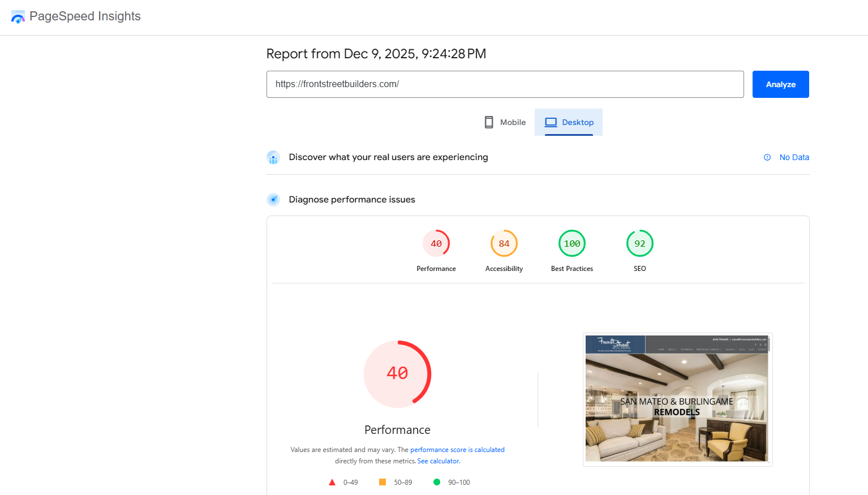Jump to Accessibility score gauge 84
Screen dimensions: 868x495
(x=504, y=243)
